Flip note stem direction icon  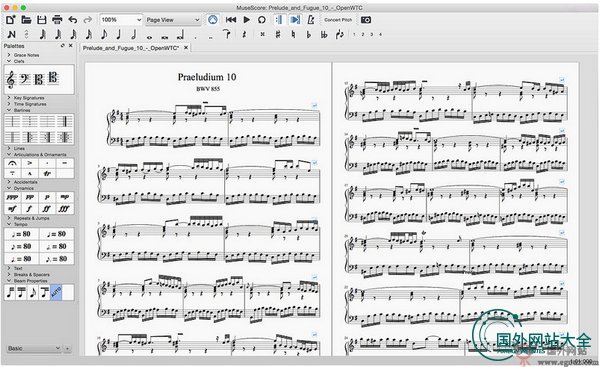pyautogui.click(x=339, y=34)
